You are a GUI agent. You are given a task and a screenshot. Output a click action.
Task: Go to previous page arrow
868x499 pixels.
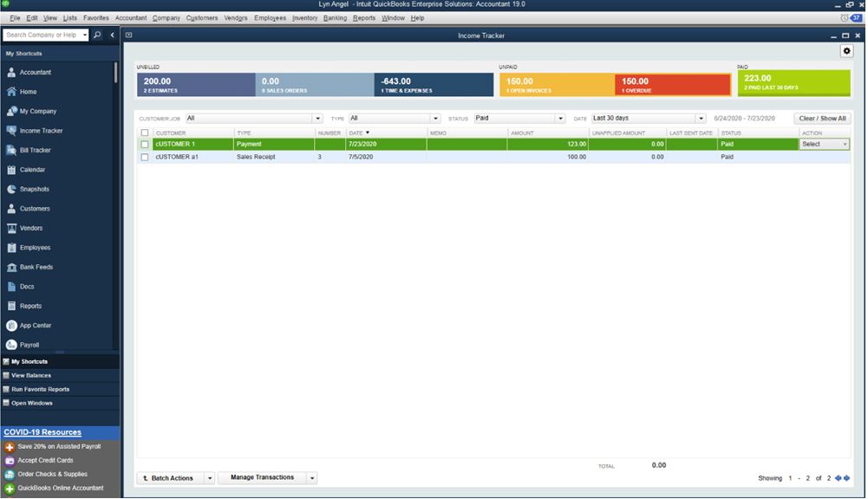(839, 478)
